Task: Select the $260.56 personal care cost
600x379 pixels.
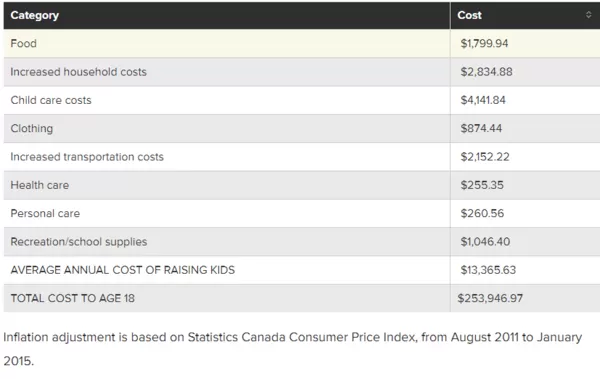Action: click(x=482, y=213)
